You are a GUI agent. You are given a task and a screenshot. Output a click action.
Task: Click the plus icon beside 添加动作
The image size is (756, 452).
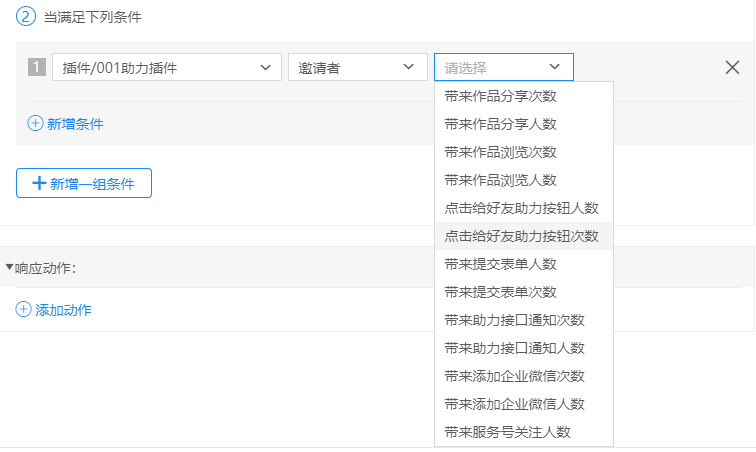click(23, 310)
